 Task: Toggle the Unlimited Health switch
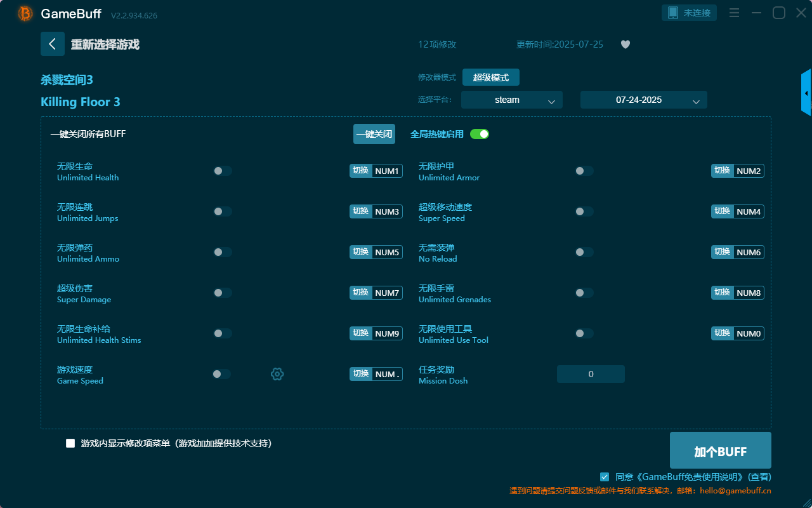221,170
